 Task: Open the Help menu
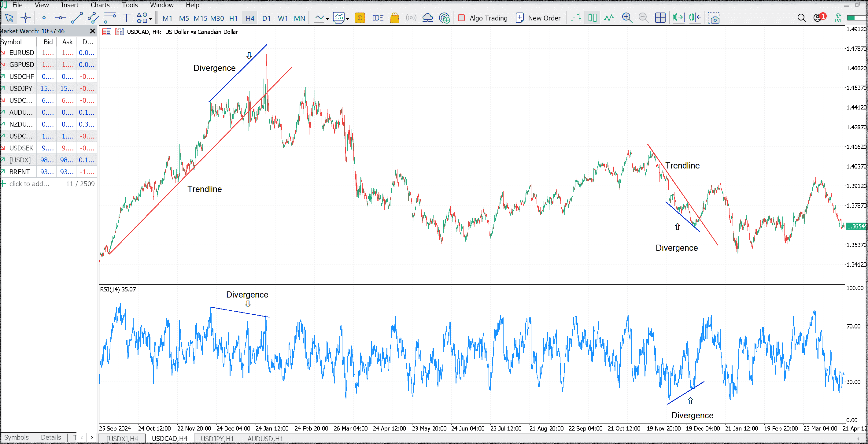pos(192,5)
